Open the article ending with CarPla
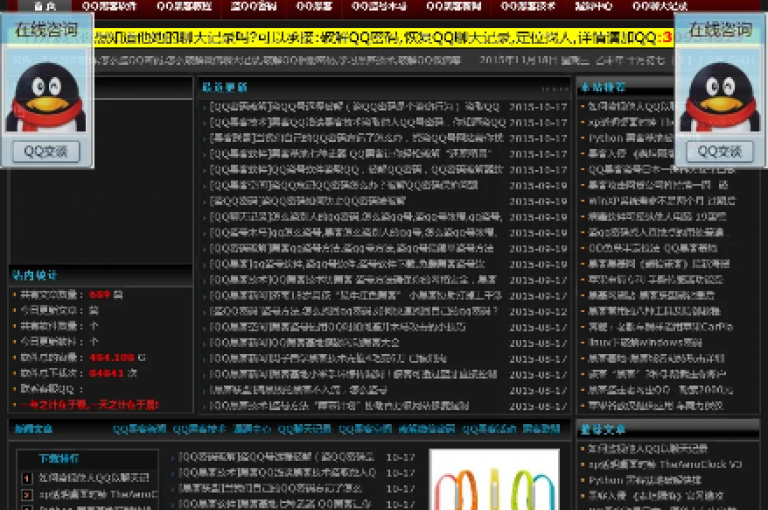The width and height of the screenshot is (768, 510). click(x=660, y=327)
